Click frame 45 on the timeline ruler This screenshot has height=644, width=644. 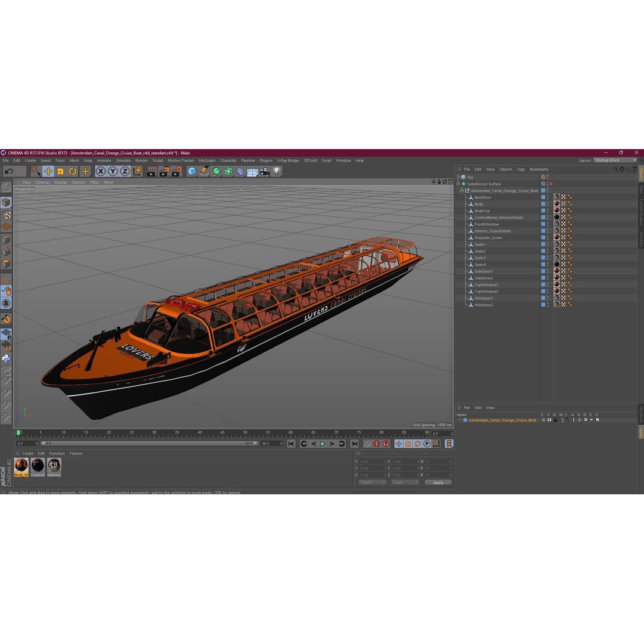click(222, 433)
